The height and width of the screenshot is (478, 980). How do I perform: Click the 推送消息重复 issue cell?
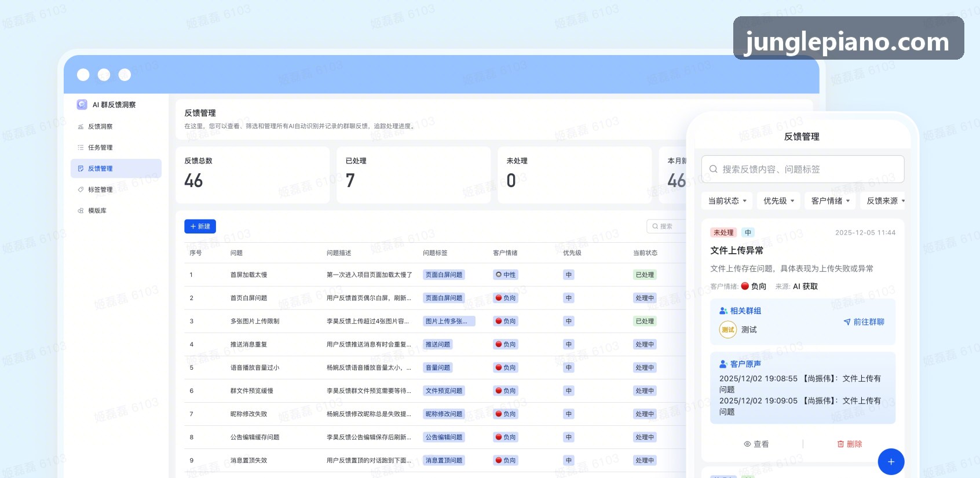click(249, 345)
